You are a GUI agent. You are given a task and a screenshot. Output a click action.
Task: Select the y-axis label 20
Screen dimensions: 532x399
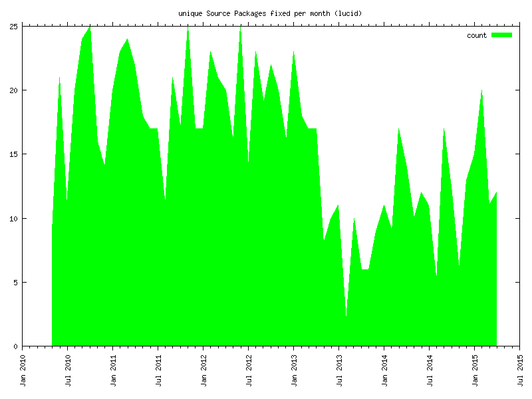click(13, 90)
